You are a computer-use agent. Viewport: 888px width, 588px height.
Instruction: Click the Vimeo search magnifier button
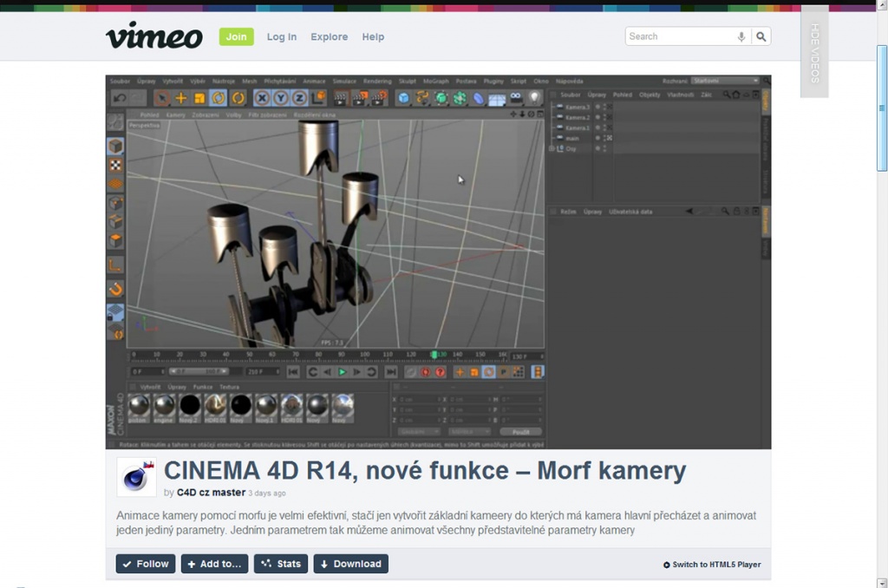[761, 36]
